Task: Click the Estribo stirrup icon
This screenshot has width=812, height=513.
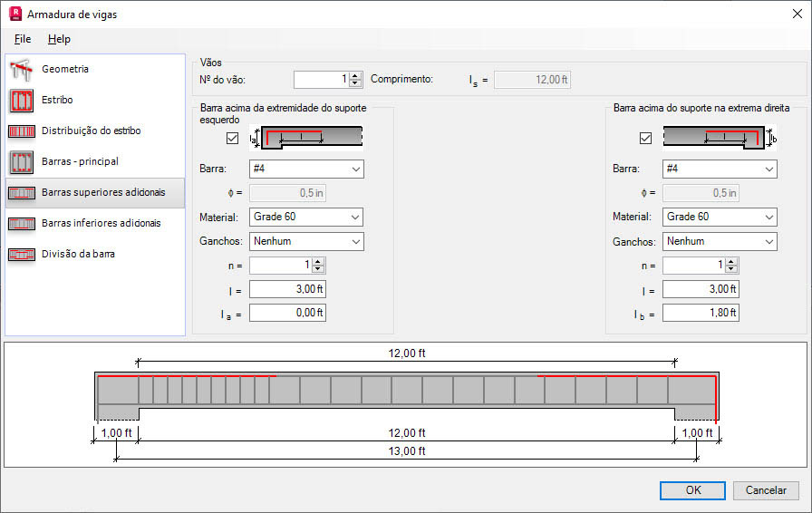Action: (x=21, y=100)
